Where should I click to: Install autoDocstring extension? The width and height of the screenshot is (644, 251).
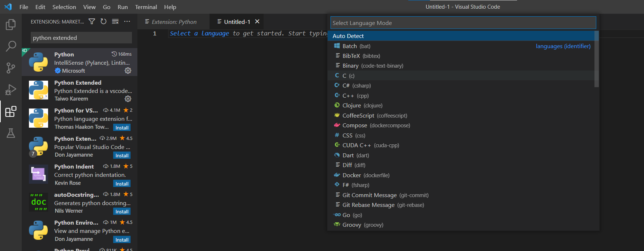tap(122, 212)
